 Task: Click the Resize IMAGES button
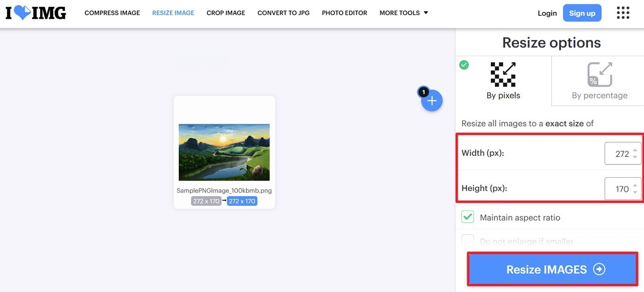552,269
